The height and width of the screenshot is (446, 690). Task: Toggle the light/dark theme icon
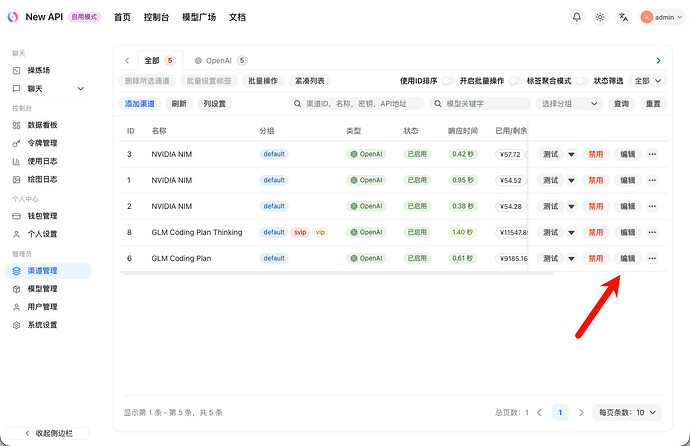[600, 17]
